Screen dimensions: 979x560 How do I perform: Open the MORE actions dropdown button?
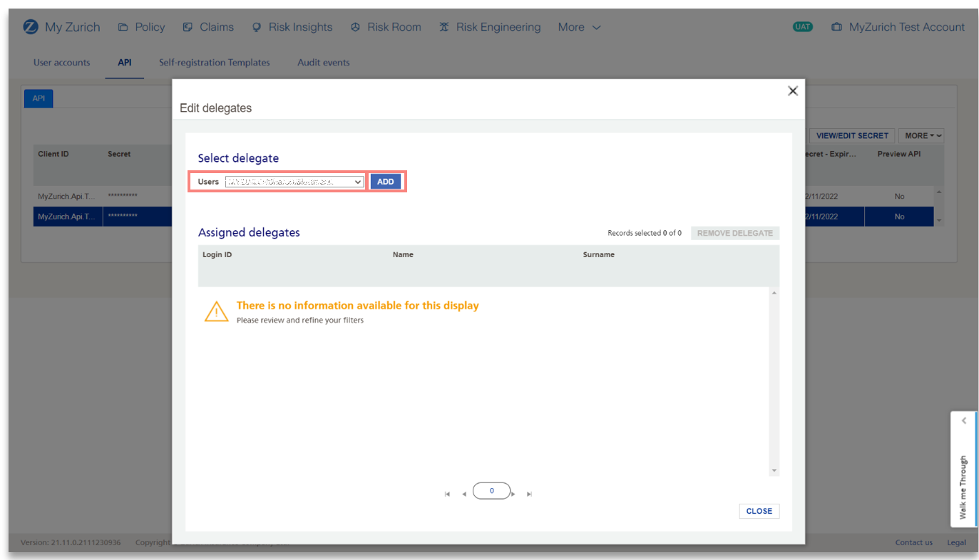point(921,135)
